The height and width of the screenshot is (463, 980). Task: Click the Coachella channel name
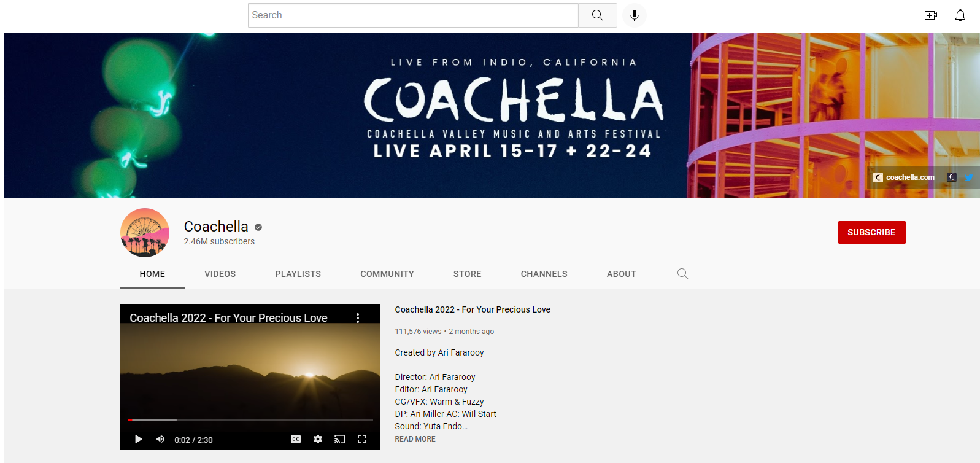click(x=216, y=227)
